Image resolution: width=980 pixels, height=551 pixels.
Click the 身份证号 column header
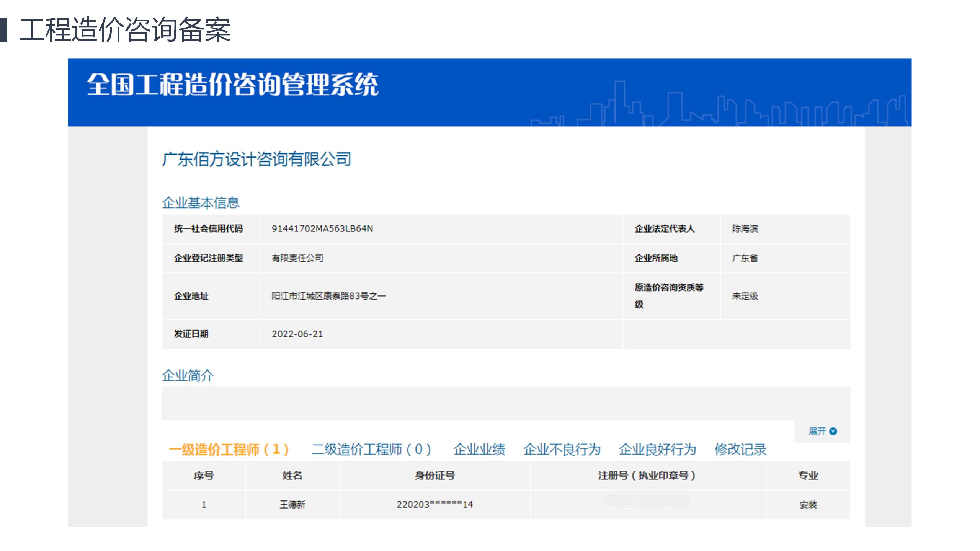pyautogui.click(x=435, y=476)
